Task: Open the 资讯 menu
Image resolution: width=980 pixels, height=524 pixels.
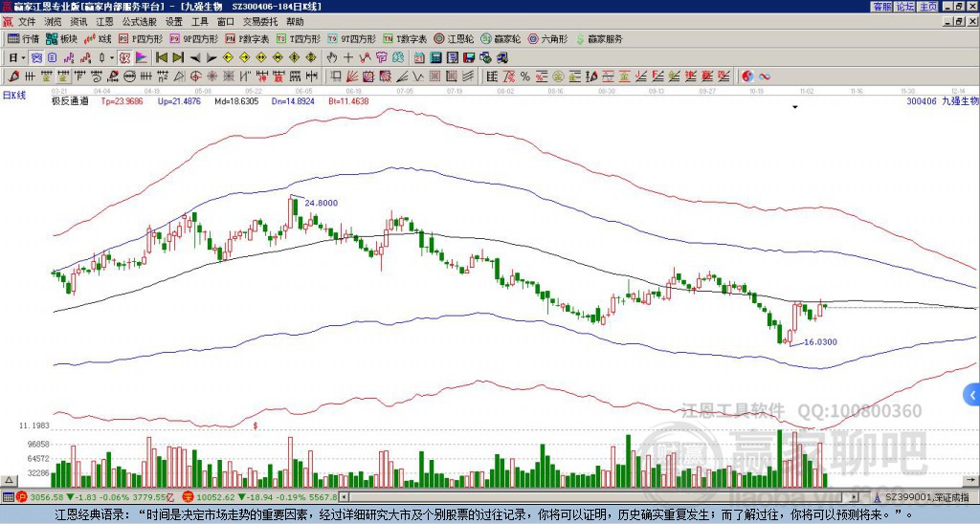Action: (78, 22)
